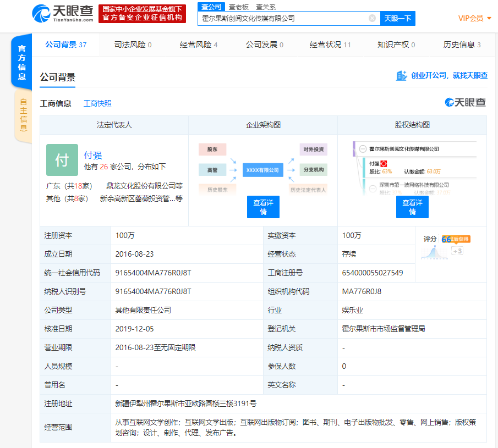Viewport: 498px width, 448px height.
Task: Click 行业 value 娱乐业
Action: [x=352, y=310]
